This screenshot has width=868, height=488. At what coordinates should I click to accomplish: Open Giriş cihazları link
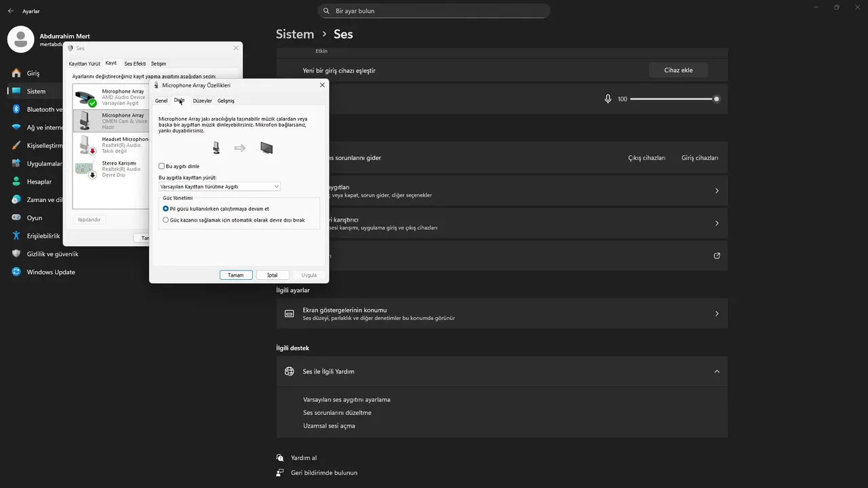[x=700, y=158]
